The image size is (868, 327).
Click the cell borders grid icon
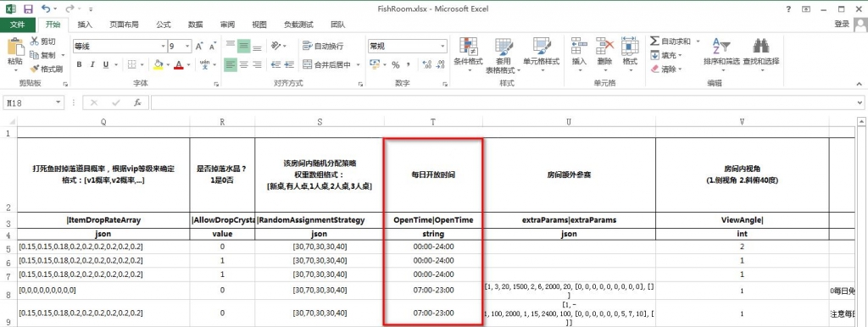pyautogui.click(x=131, y=64)
